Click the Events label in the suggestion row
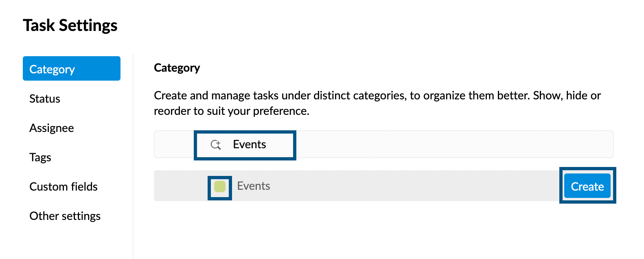Image resolution: width=644 pixels, height=259 pixels. (x=254, y=186)
